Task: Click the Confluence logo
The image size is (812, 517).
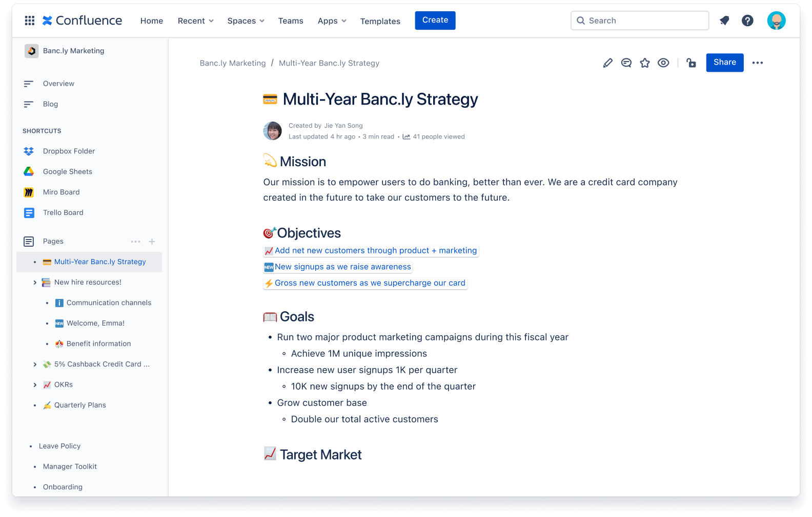Action: tap(82, 21)
